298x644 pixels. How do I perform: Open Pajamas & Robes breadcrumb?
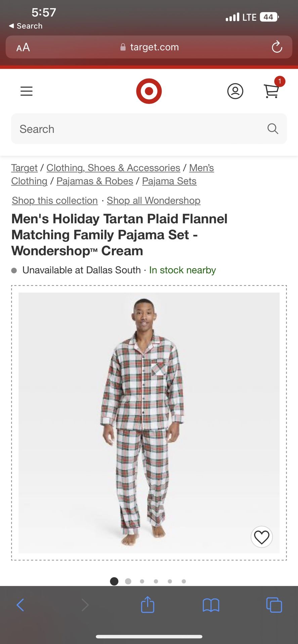[95, 181]
